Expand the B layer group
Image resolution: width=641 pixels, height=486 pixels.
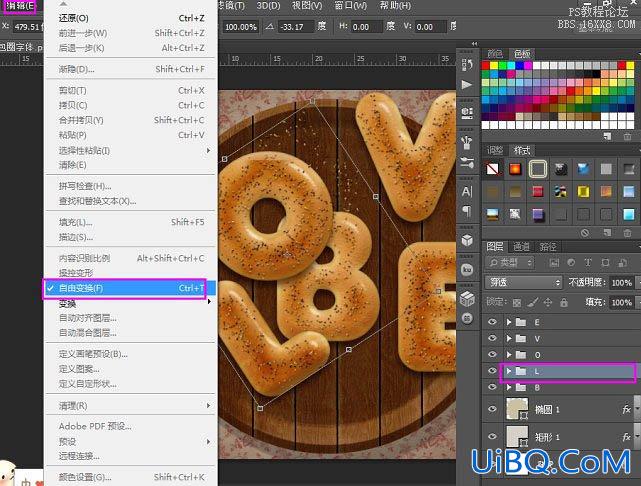point(509,387)
